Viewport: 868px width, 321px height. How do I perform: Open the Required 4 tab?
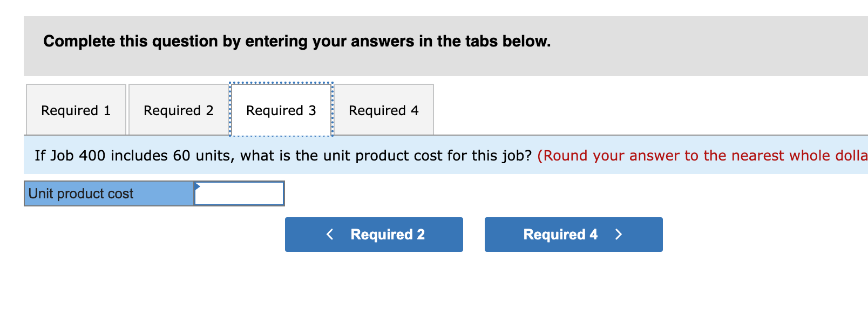pos(384,110)
